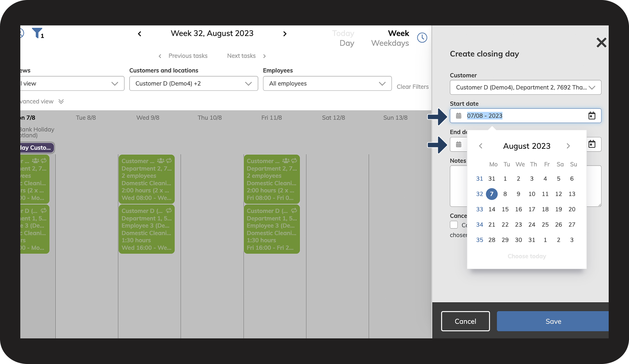
Task: Open the filter funnel icon
Action: tap(37, 33)
